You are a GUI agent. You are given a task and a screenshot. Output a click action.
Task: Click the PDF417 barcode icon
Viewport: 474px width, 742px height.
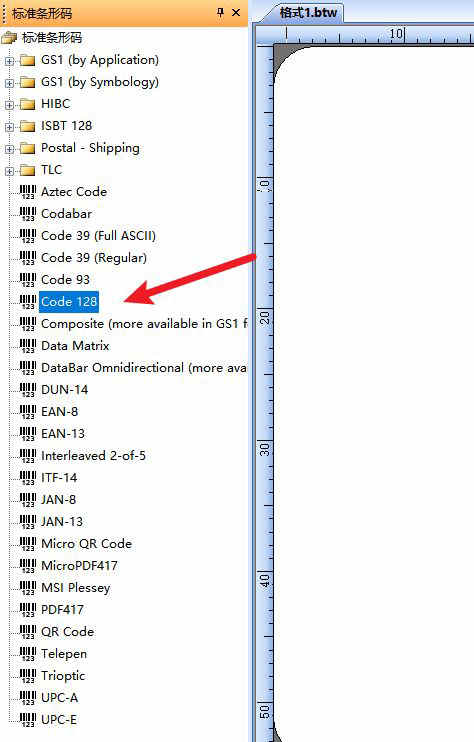(x=28, y=610)
